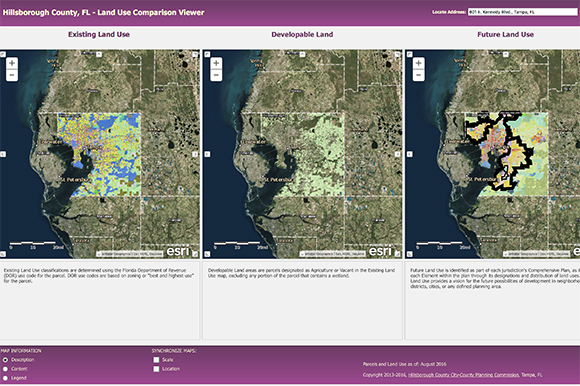580x386 pixels.
Task: Pan Developable Land map east
Action: pos(398,154)
